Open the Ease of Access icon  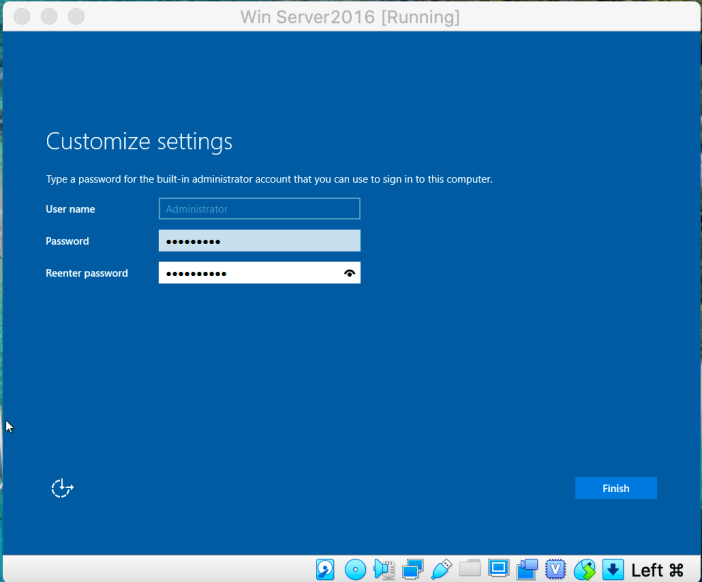point(62,488)
